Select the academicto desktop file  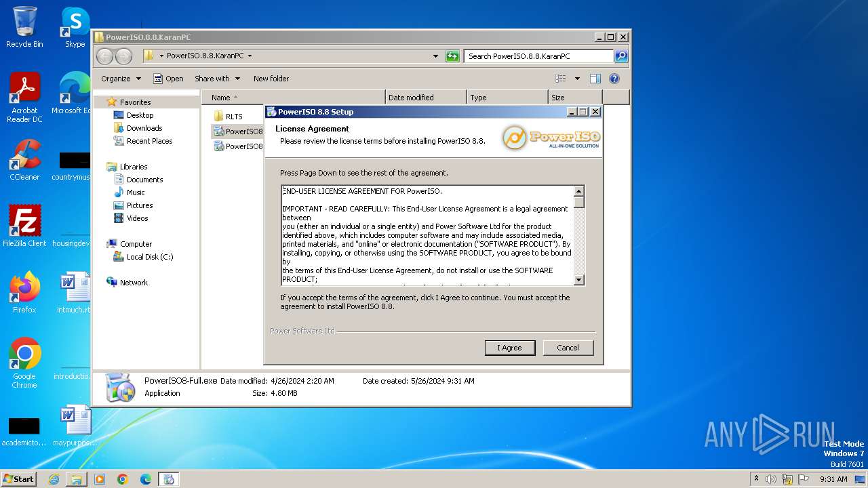[24, 431]
